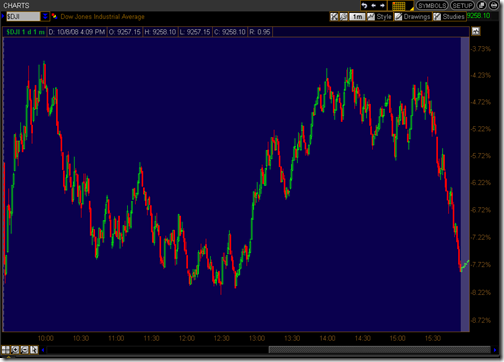Image resolution: width=504 pixels, height=362 pixels.
Task: Click the low value L: 9257.15
Action: tap(195, 32)
